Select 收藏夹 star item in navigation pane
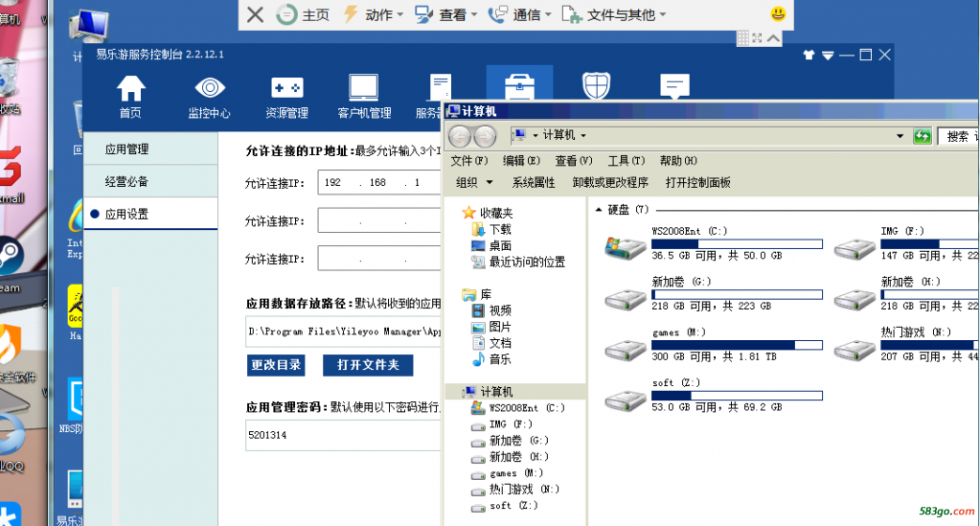This screenshot has height=526, width=980. point(488,213)
